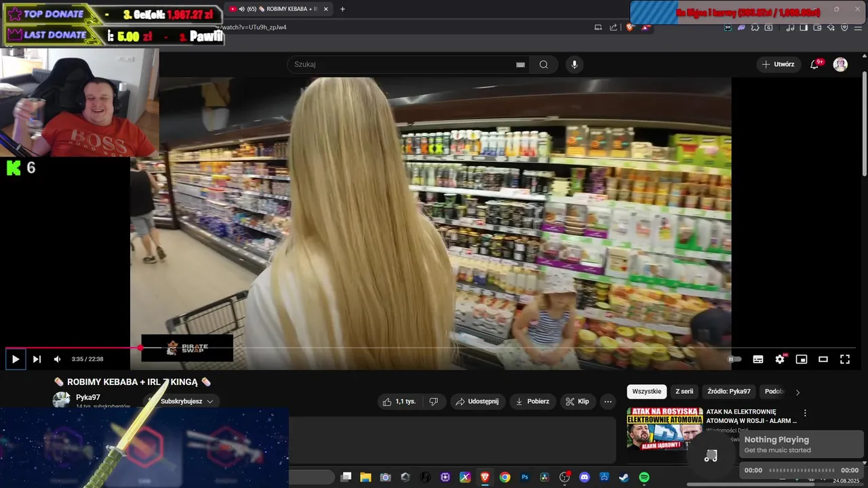Open the ATAK NA ELEKTROWNIĘ ATOMOWĄ title
Image resolution: width=868 pixels, height=488 pixels.
click(751, 416)
